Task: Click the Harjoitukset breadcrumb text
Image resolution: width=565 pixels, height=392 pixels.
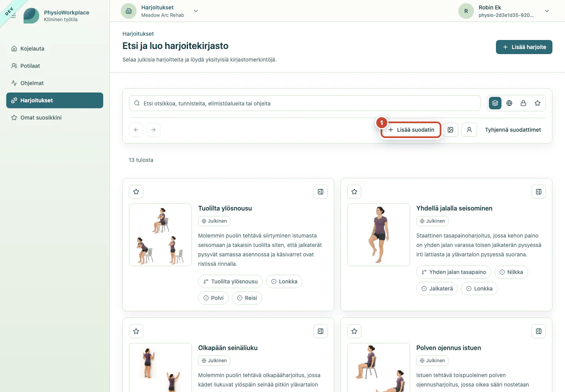Action: pos(138,34)
